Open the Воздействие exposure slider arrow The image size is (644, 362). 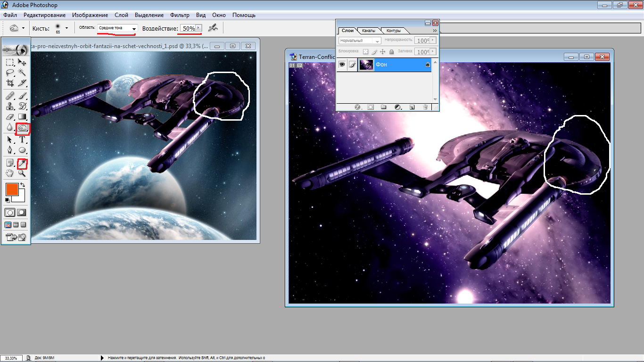(198, 28)
